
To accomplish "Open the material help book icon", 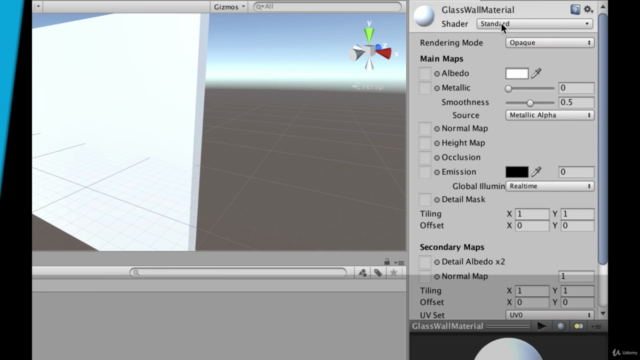I will [575, 9].
